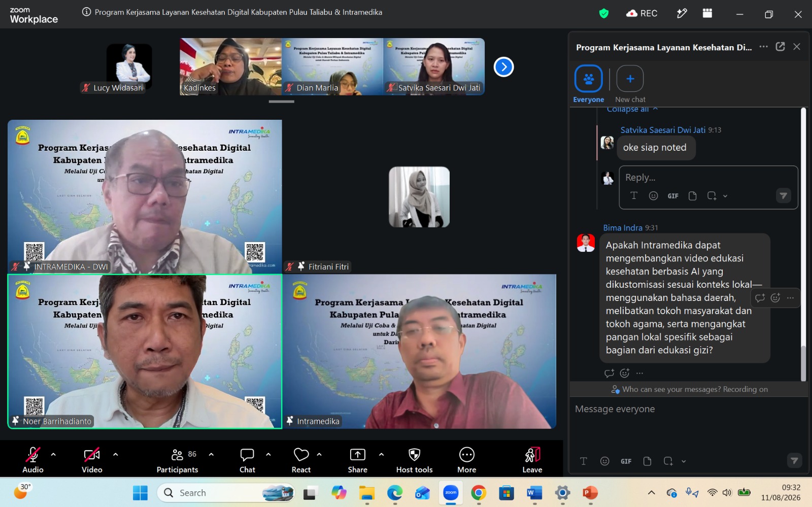The height and width of the screenshot is (507, 812).
Task: Expand reactions options chevron
Action: [319, 454]
